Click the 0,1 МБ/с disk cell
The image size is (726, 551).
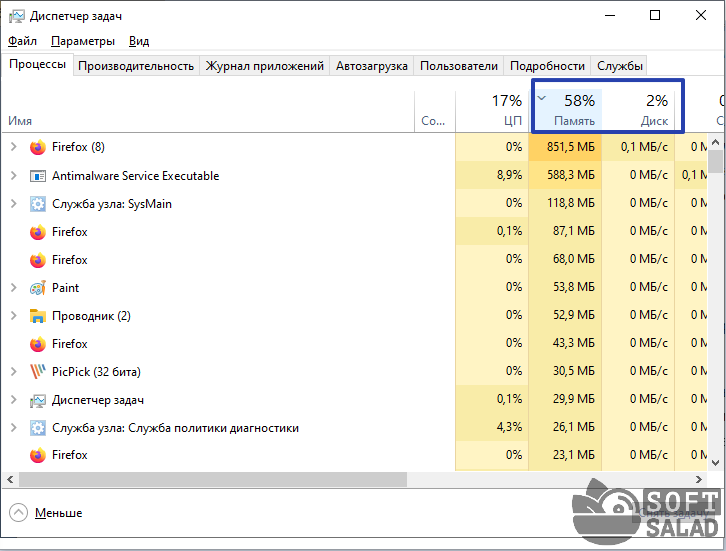click(638, 147)
